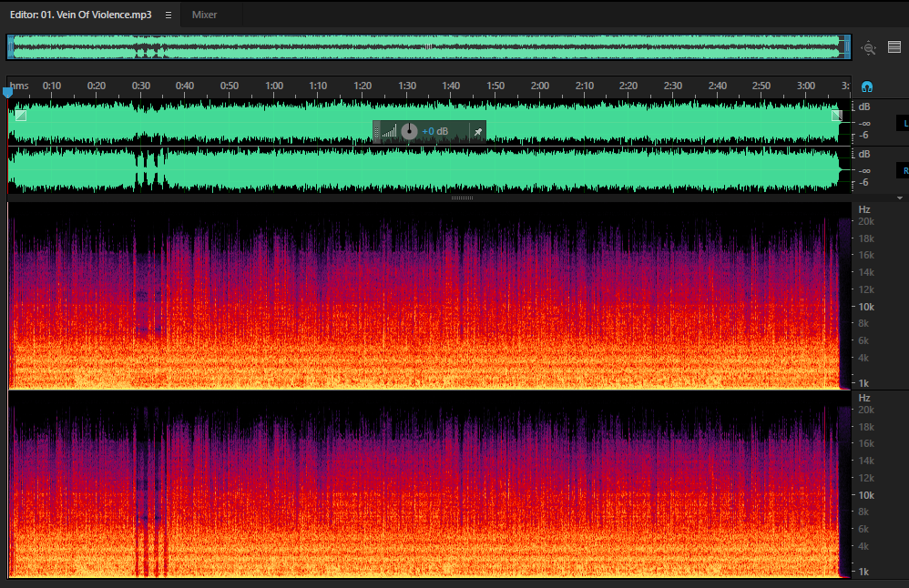The image size is (909, 588).
Task: Click the hms label on the time ruler
Action: [19, 86]
